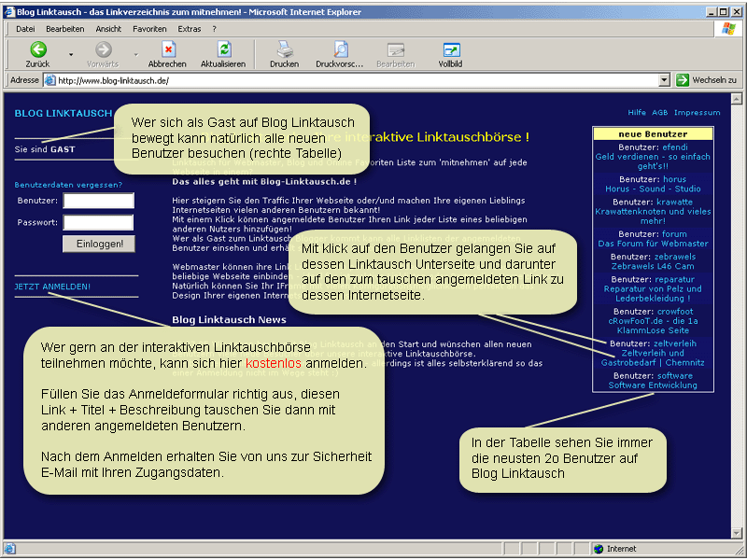The width and height of the screenshot is (747, 560).
Task: Click the page icon in address bar
Action: [49, 81]
